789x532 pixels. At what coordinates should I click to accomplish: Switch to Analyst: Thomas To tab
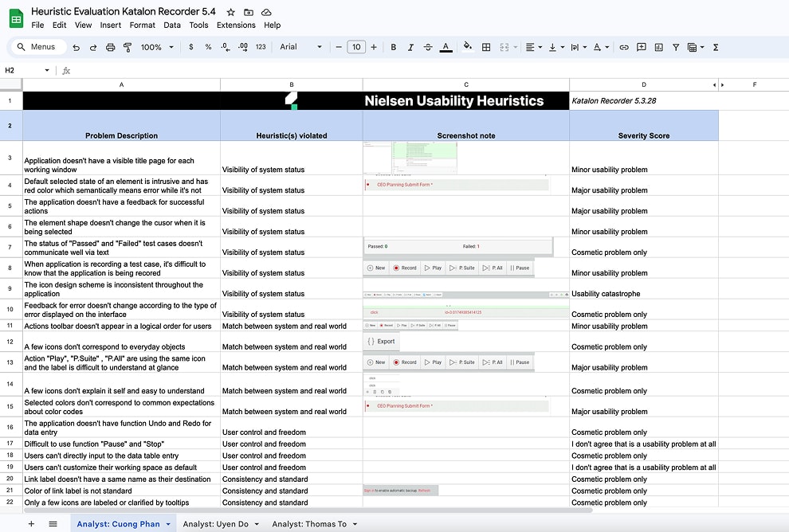[x=309, y=524]
